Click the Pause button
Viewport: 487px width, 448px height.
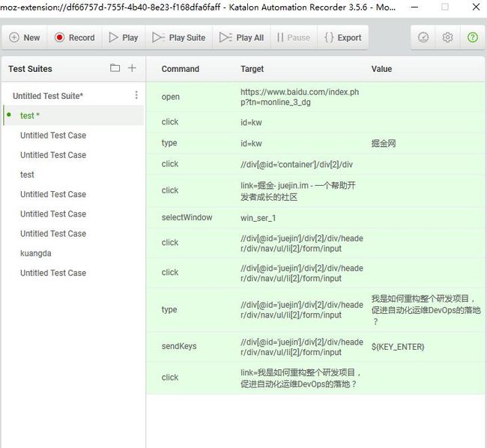coord(294,37)
